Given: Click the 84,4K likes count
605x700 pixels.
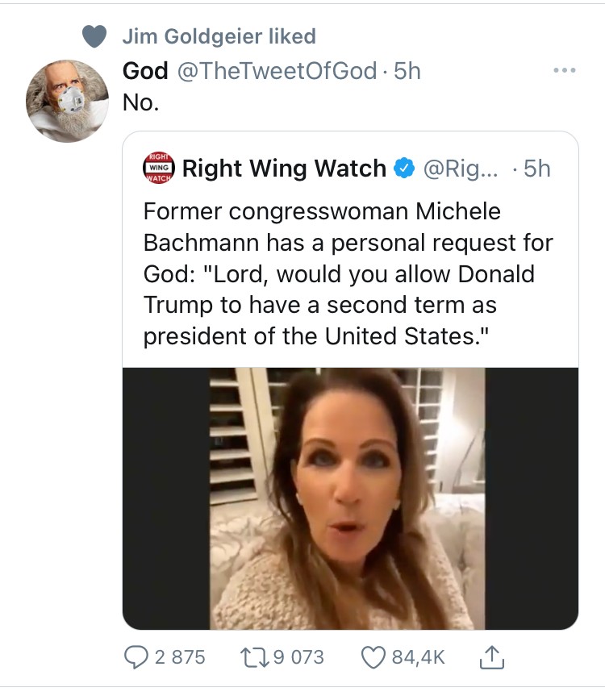Looking at the screenshot, I should point(418,657).
